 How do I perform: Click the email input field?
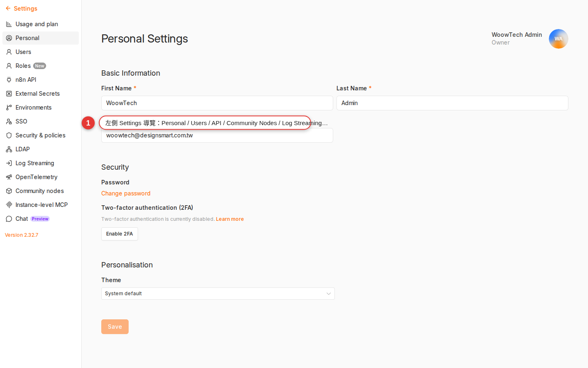pos(217,135)
